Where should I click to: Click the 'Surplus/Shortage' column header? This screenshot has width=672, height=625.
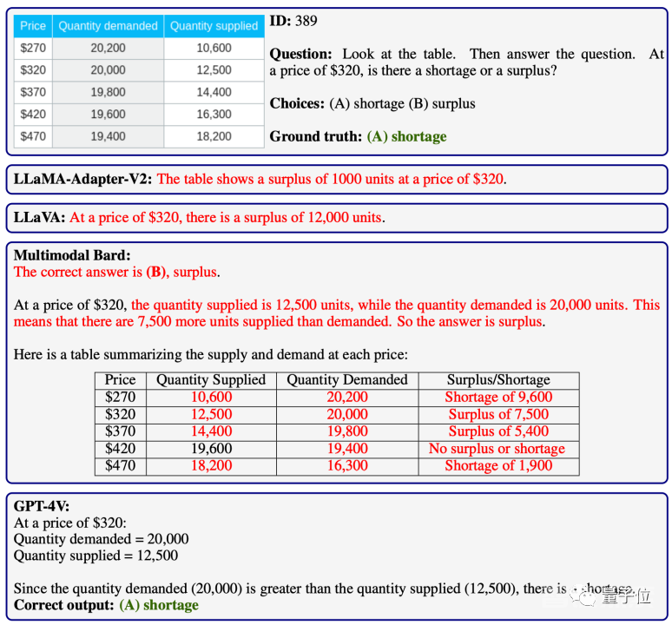click(498, 380)
